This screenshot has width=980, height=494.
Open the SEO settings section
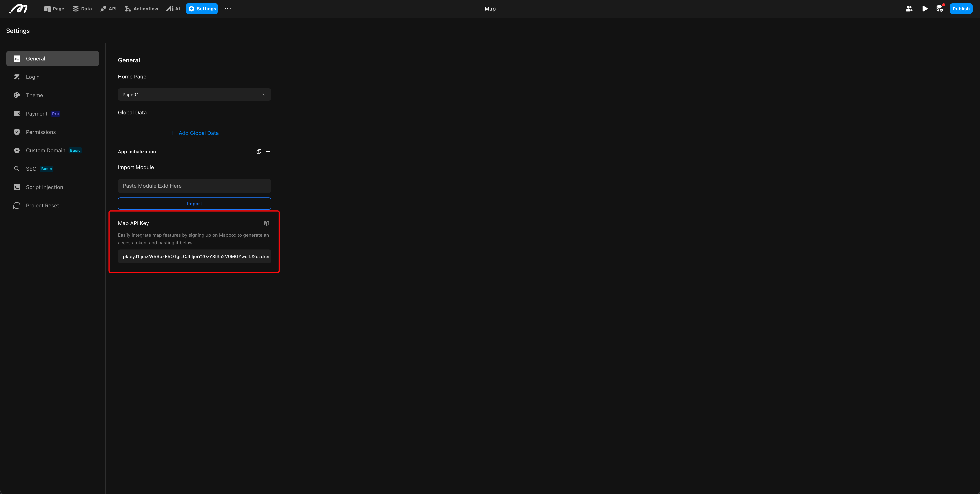(52, 169)
